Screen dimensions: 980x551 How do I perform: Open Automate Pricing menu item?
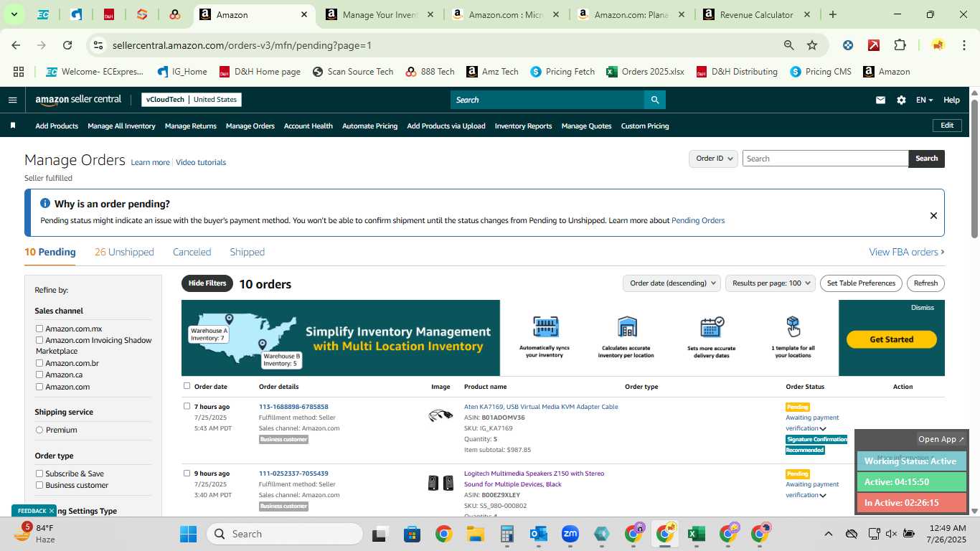pyautogui.click(x=369, y=126)
